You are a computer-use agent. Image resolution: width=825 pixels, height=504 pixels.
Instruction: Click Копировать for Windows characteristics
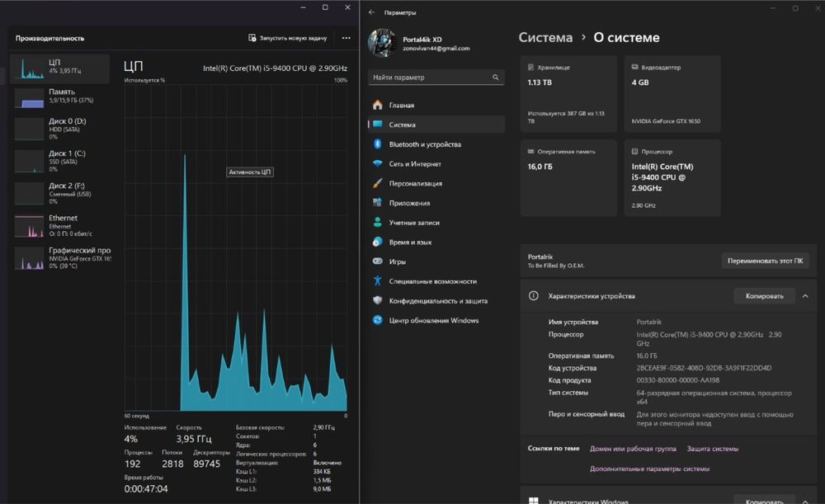click(764, 500)
